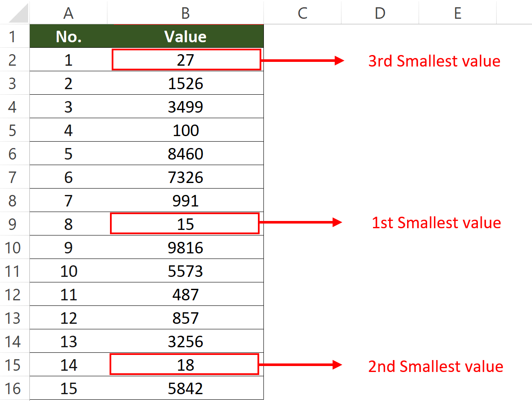
Task: Select the cell containing 18
Action: coord(185,365)
